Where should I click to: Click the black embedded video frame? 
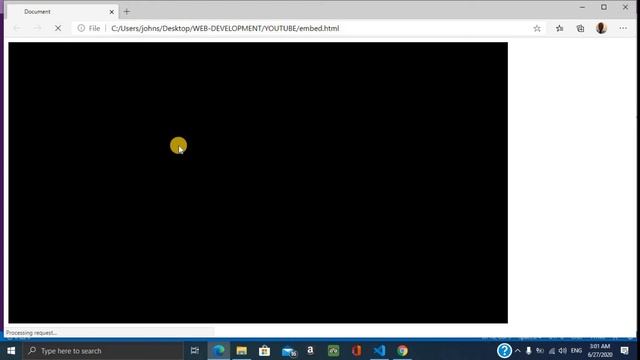[258, 182]
